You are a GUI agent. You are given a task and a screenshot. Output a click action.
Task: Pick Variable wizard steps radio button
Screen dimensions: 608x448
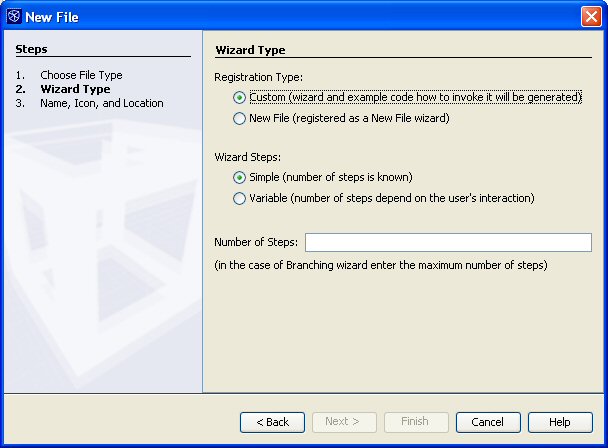[239, 199]
